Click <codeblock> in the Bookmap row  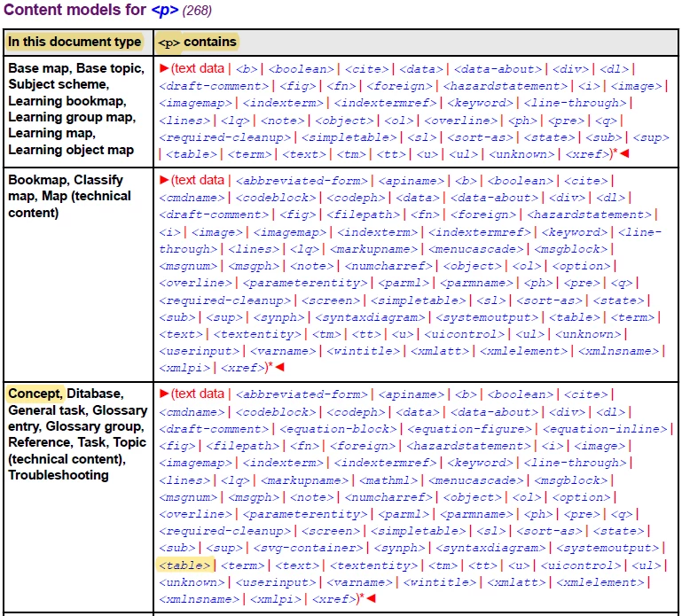(x=276, y=198)
